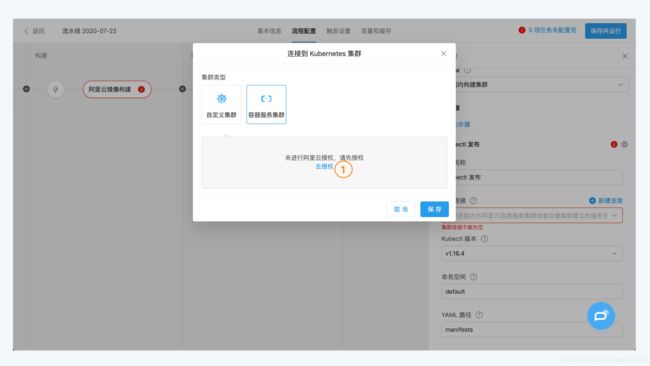Close the right side task settings panel
This screenshot has width=650, height=366.
point(625,56)
